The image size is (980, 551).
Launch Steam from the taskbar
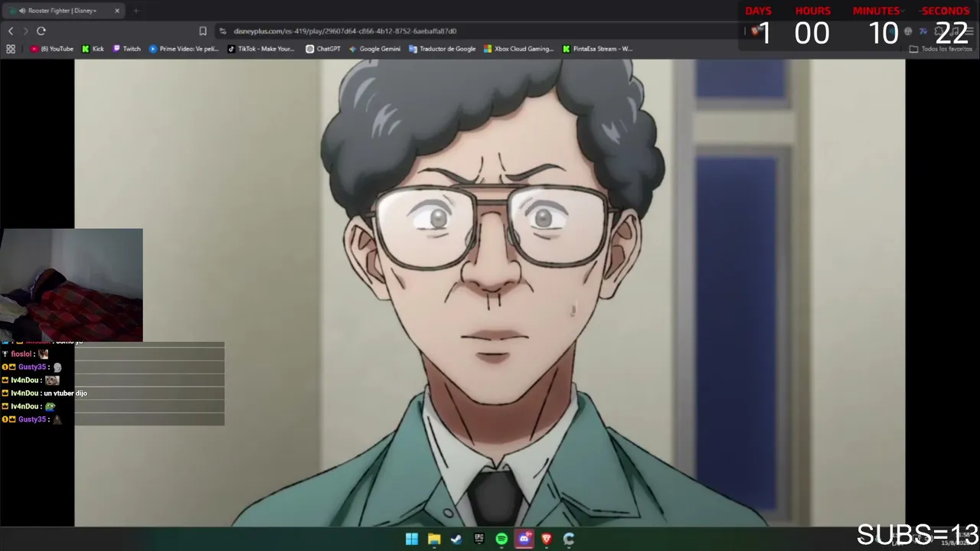456,539
